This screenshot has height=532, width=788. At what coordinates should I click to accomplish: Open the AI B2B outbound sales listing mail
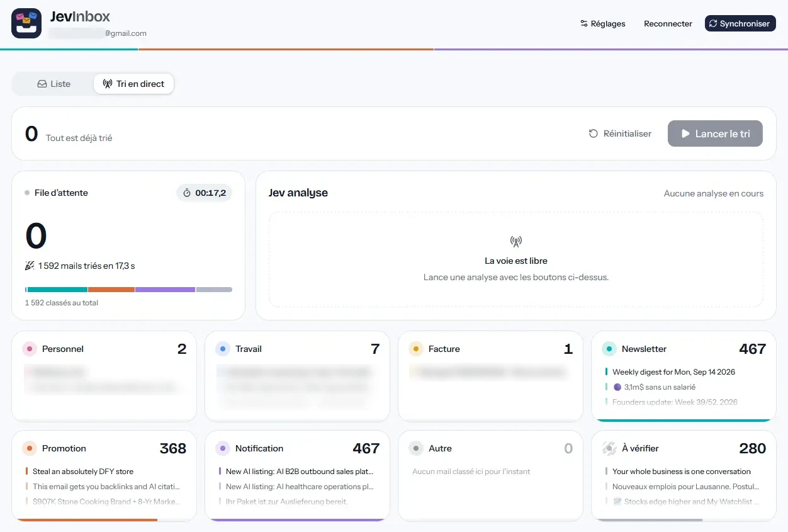(x=299, y=472)
